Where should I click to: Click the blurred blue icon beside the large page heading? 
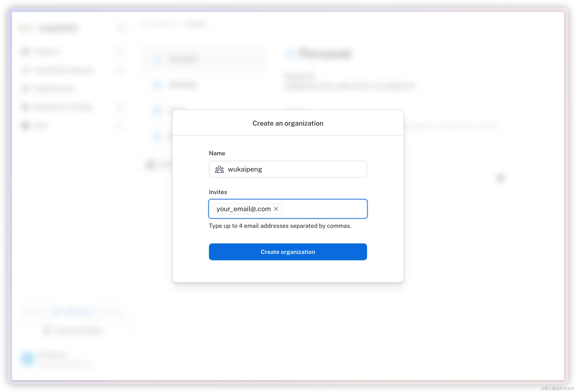[289, 53]
